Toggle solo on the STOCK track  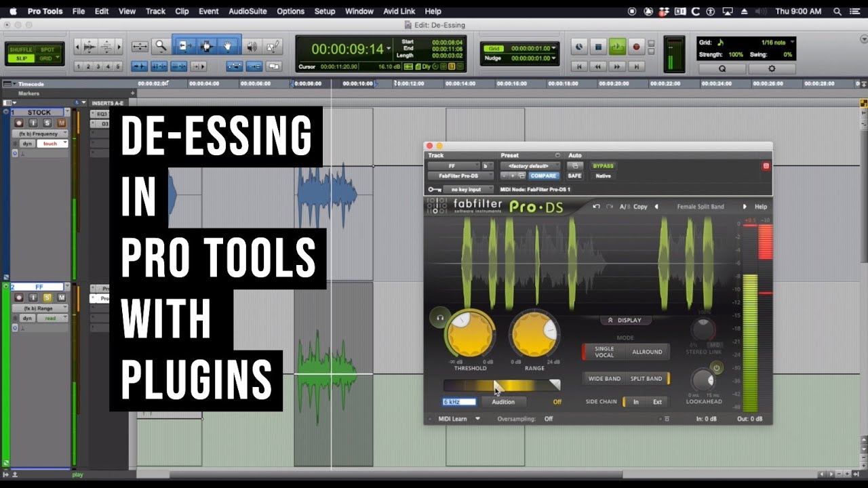pos(47,123)
